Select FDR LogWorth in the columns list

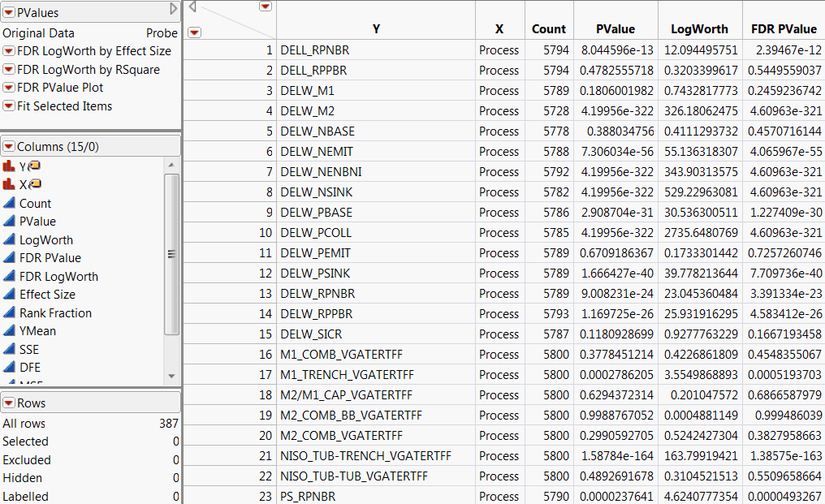[58, 276]
